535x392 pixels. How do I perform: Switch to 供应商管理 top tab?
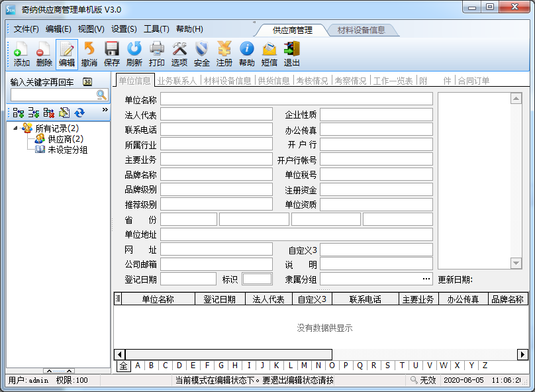coord(293,30)
